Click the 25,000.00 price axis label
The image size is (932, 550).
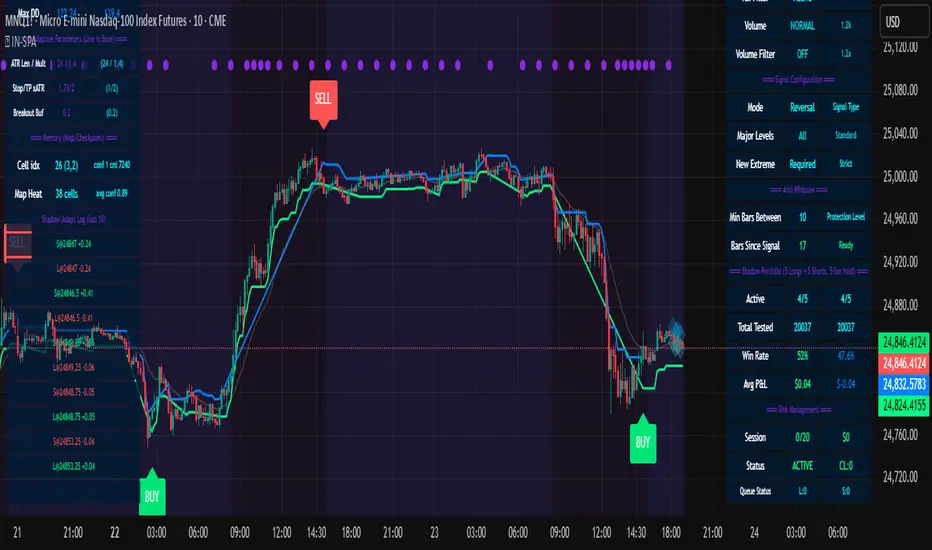click(x=900, y=177)
